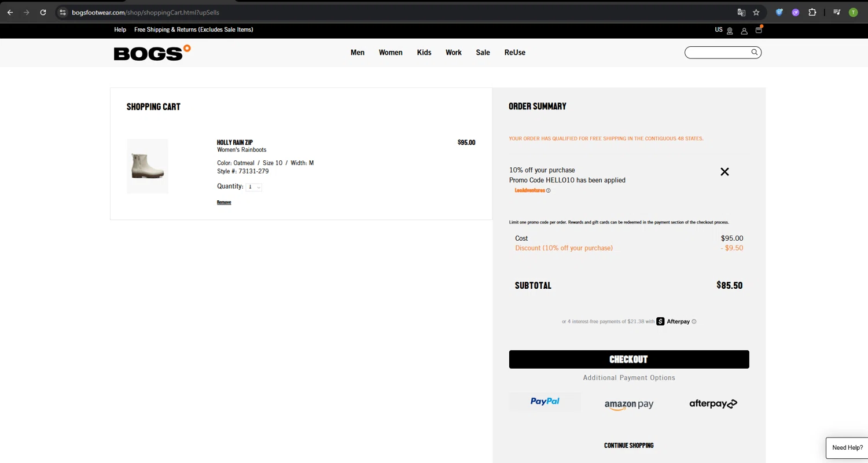868x463 pixels.
Task: Click the Women's Rainboots subtitle
Action: click(242, 150)
